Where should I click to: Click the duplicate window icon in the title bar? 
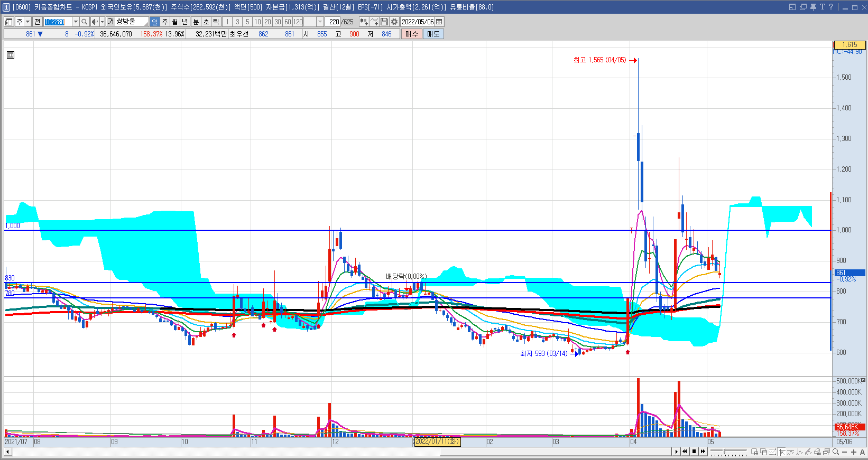pos(804,7)
